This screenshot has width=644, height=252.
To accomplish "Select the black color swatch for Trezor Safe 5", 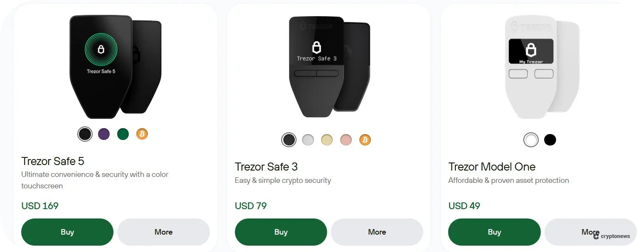I will pyautogui.click(x=85, y=134).
